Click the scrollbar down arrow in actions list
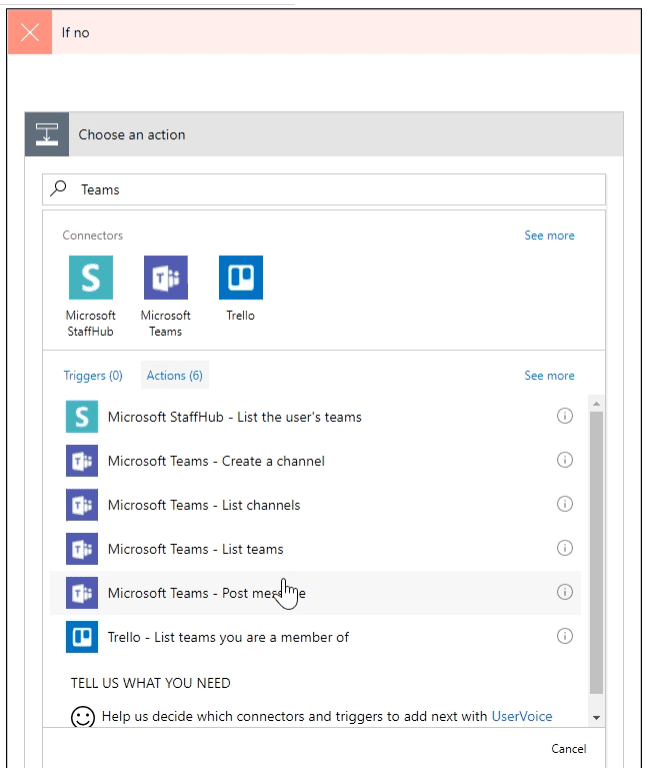The height and width of the screenshot is (768, 652). pyautogui.click(x=596, y=717)
